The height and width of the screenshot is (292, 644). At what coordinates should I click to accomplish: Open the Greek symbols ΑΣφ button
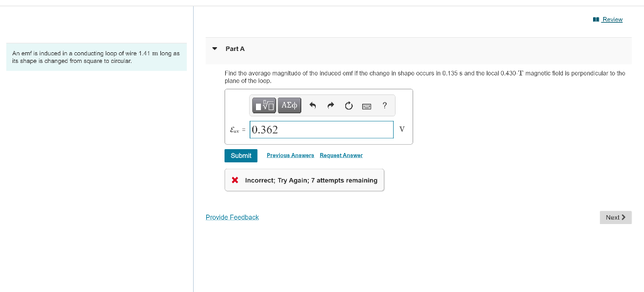click(289, 105)
